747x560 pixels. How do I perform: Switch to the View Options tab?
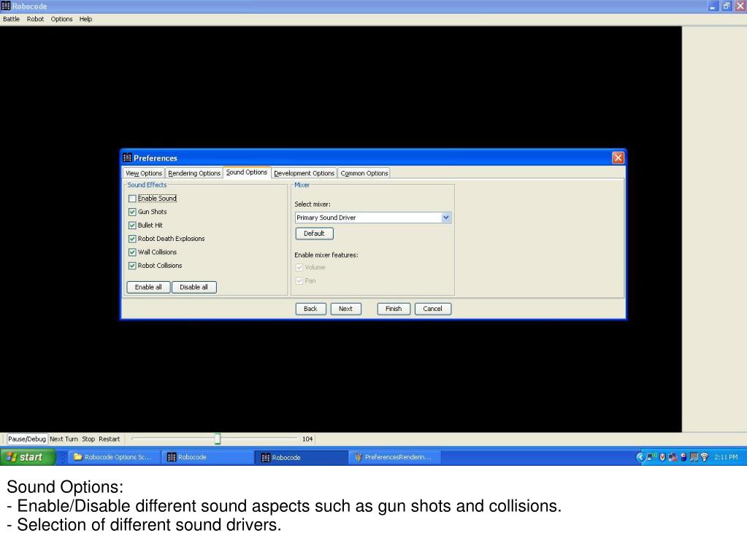(x=144, y=173)
